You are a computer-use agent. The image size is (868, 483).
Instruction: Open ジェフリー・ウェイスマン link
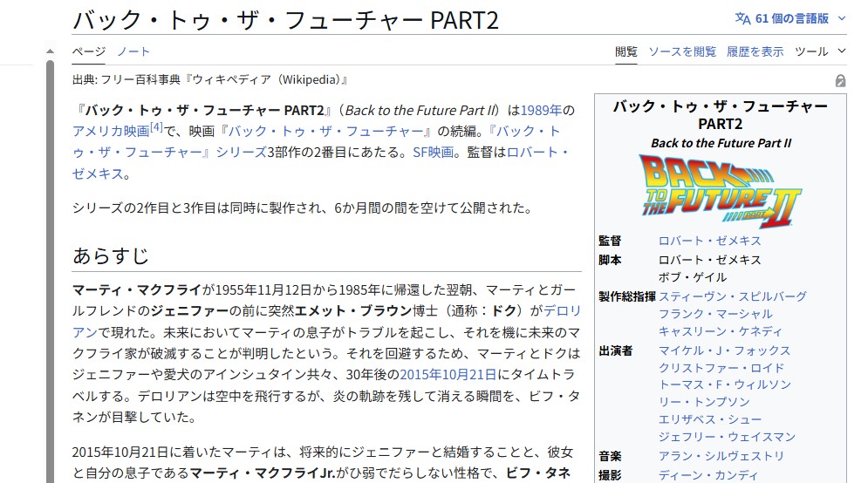(727, 437)
